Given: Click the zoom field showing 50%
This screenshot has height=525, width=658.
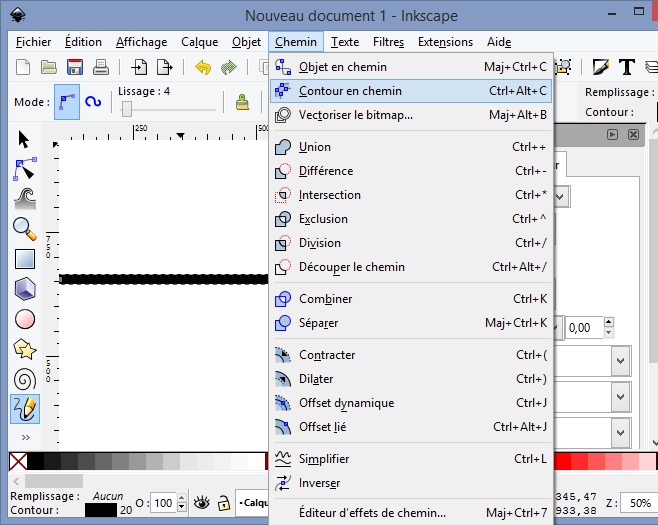Looking at the screenshot, I should (640, 502).
